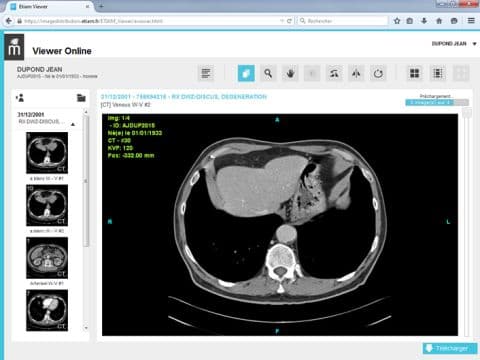Click the browser address bar URL
The height and width of the screenshot is (360, 480).
tap(93, 21)
